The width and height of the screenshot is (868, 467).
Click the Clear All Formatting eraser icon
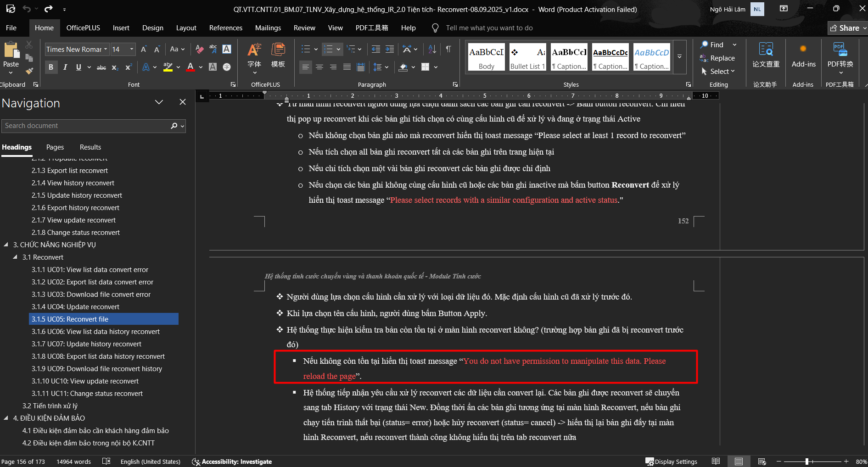199,49
